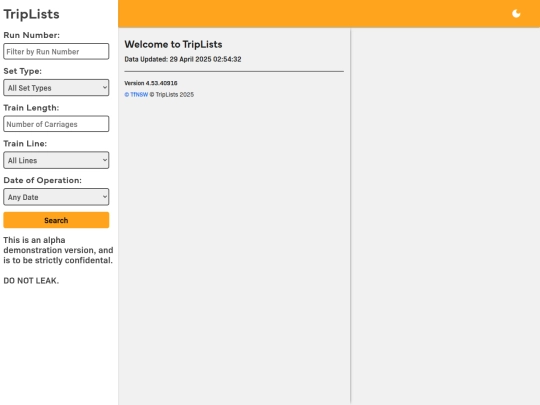540x405 pixels.
Task: Click the orange Search button
Action: point(56,220)
